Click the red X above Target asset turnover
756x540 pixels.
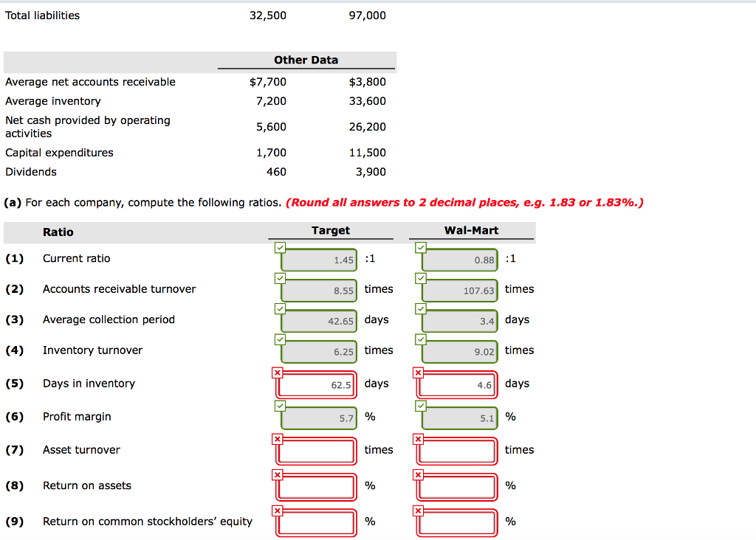pos(278,439)
